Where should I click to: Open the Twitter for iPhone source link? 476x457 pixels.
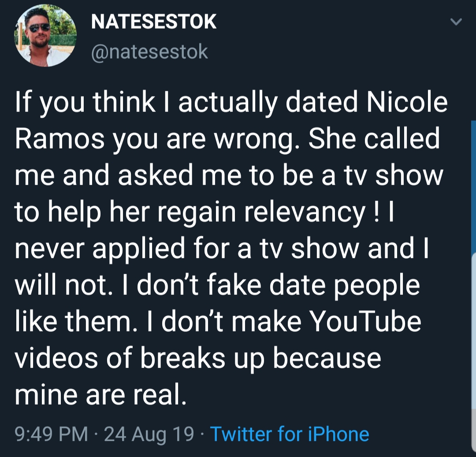[x=290, y=434]
